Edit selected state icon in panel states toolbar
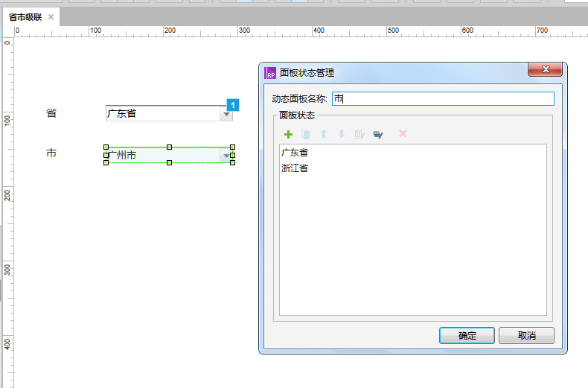Screen dimensions: 588x388 click(x=359, y=134)
